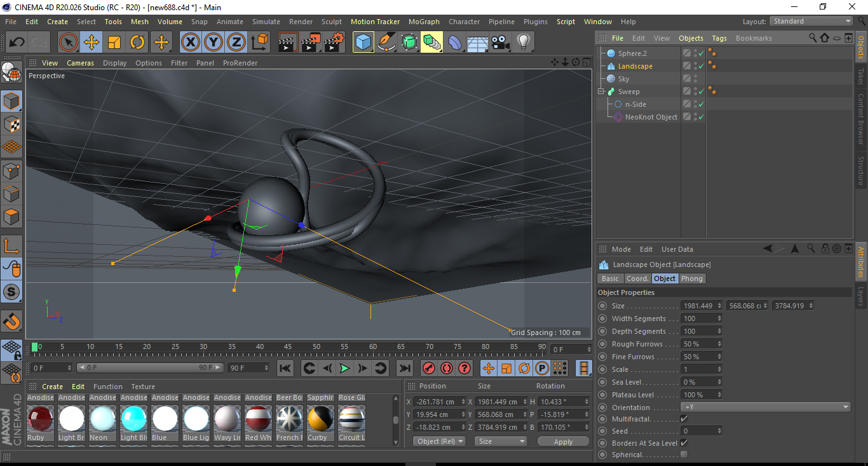Screen dimensions: 868x466
Task: Open the Object (Rel) dropdown
Action: 439,441
